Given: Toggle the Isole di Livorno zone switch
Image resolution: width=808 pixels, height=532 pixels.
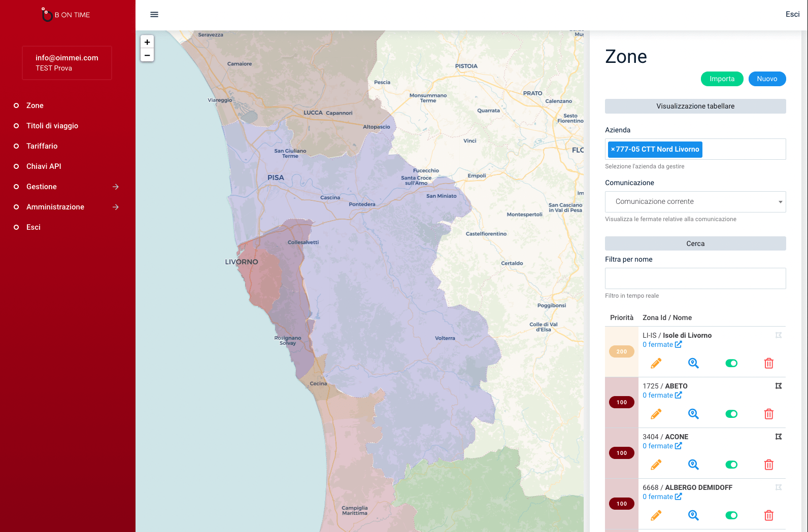Looking at the screenshot, I should click(731, 363).
